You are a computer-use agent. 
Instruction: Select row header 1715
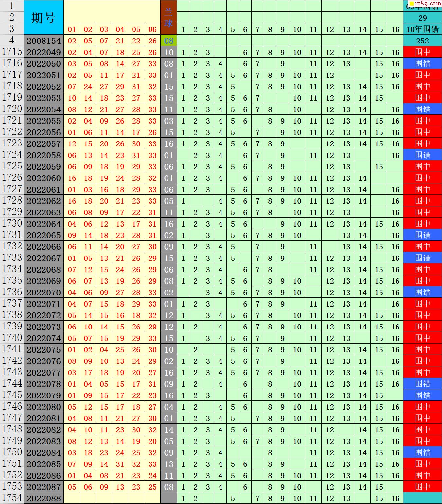12,52
